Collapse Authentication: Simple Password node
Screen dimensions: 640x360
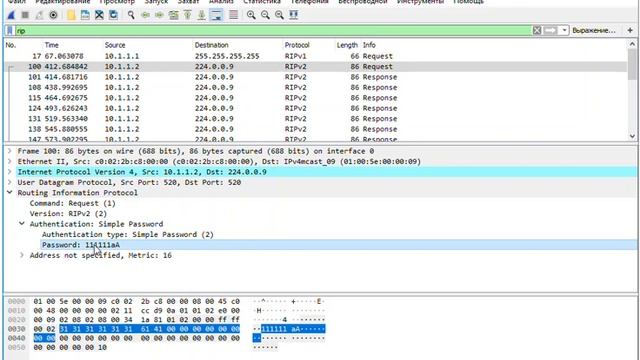point(22,224)
